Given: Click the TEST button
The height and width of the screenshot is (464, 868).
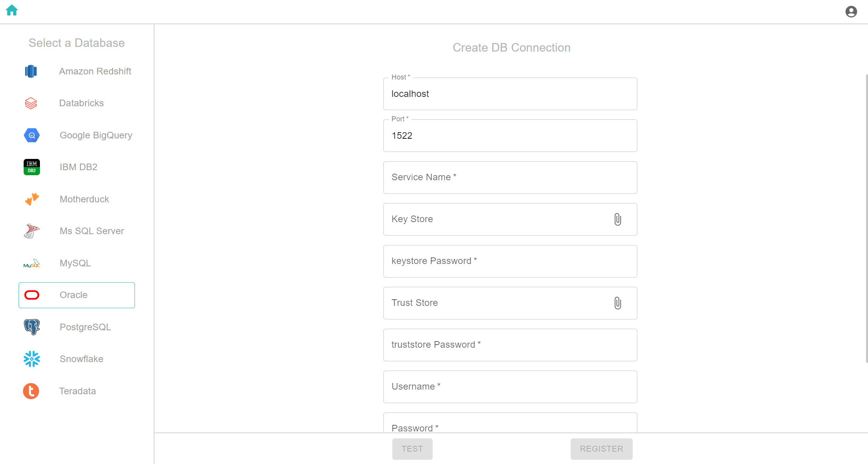Looking at the screenshot, I should coord(412,449).
